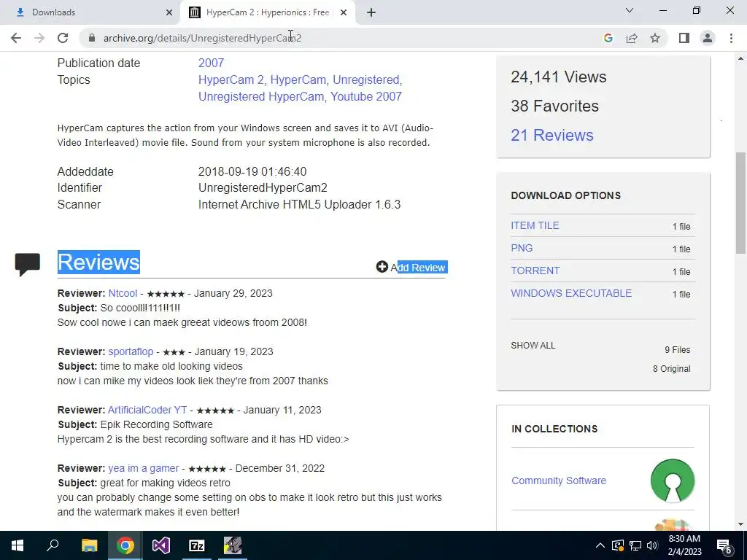Viewport: 747px width, 560px height.
Task: Close the HyperCam 2 tab
Action: point(344,12)
